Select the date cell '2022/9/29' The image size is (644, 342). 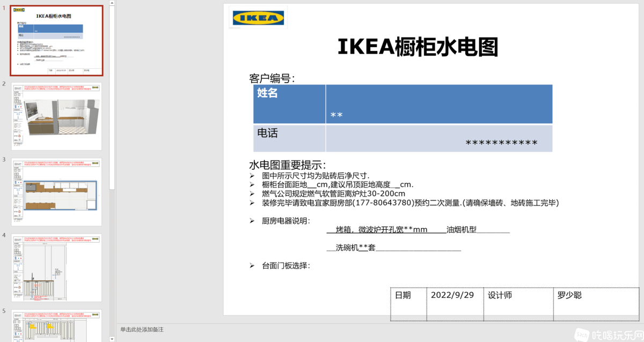pos(455,304)
